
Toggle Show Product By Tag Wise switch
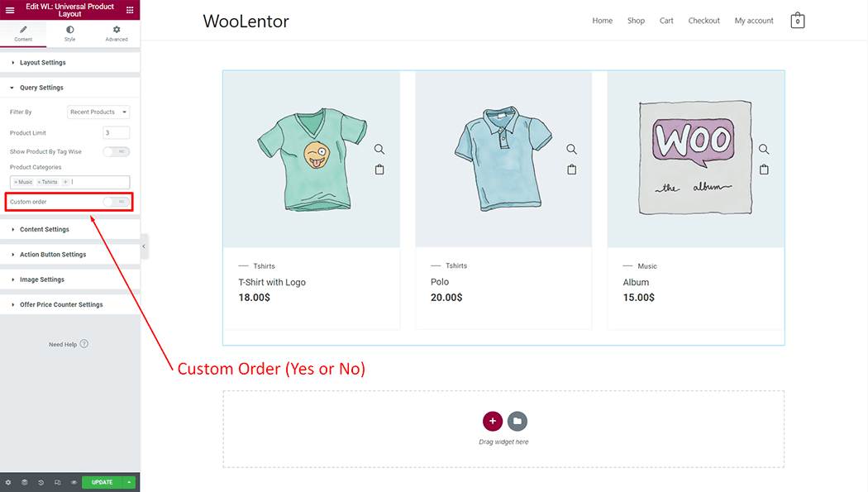pos(117,152)
